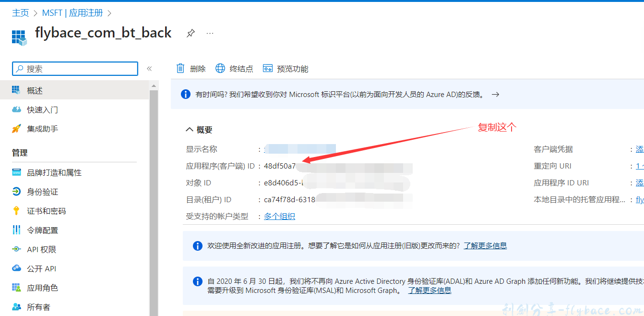
Task: Click the 客户端凭据 link value
Action: pyautogui.click(x=640, y=149)
